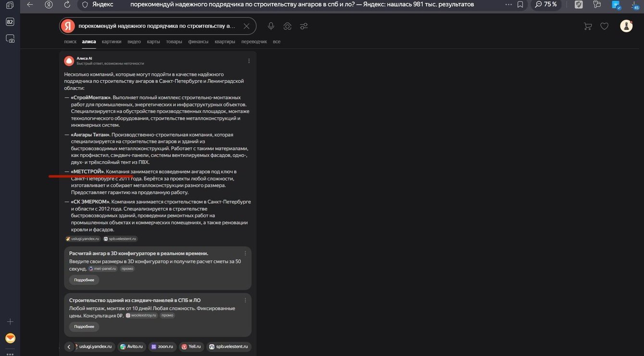Click the 'Быстрый ответ, возможны неточности' note

[111, 63]
